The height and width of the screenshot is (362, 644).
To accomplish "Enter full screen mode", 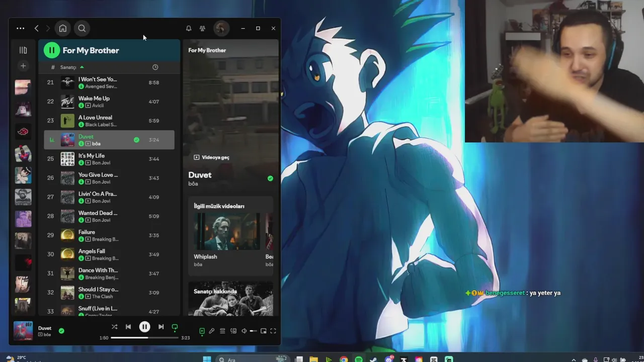I will (273, 331).
